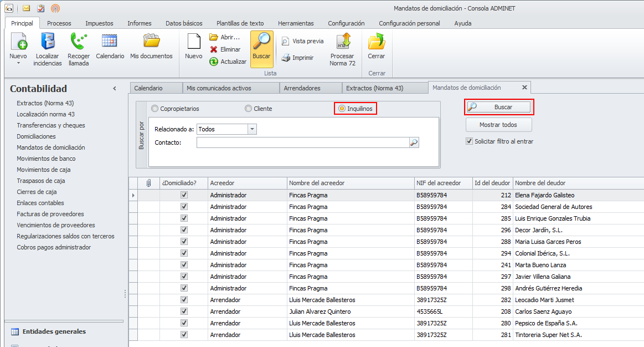The image size is (644, 347).
Task: Select the Copropietarios radio button
Action: pos(154,109)
